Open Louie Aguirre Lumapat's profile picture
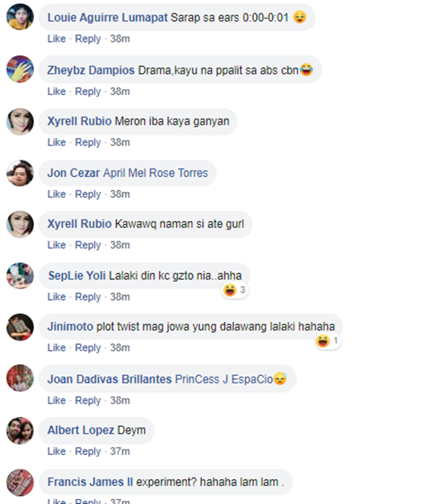The height and width of the screenshot is (504, 431). [20, 17]
